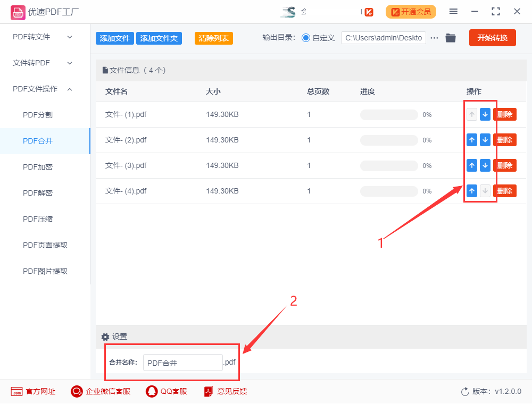Click the 添加文件 button

click(x=115, y=38)
